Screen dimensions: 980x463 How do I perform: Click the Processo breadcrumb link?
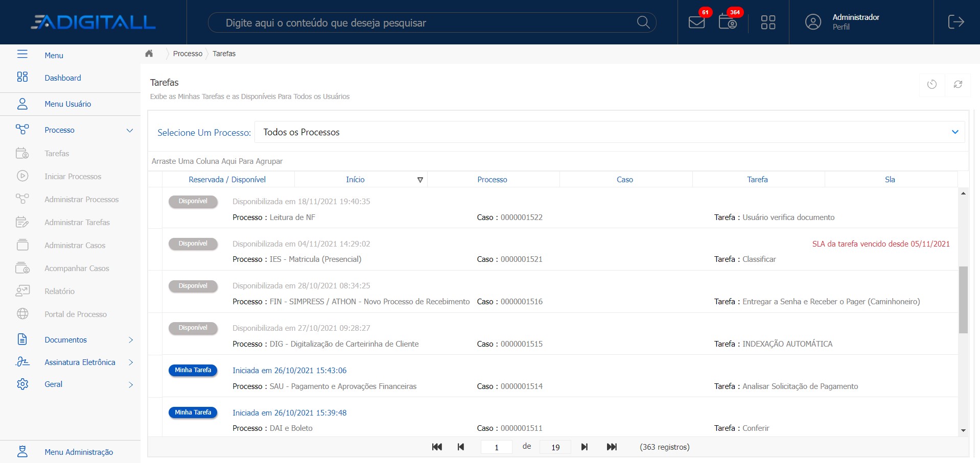coord(188,54)
